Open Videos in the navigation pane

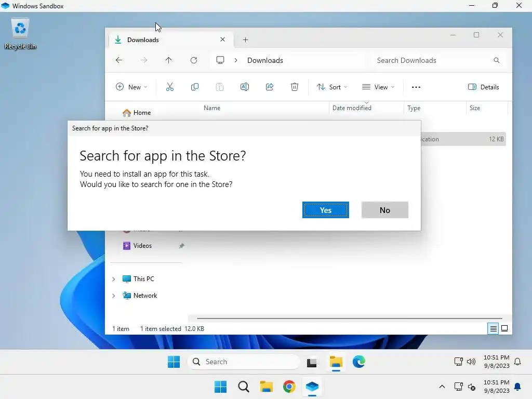click(137, 245)
